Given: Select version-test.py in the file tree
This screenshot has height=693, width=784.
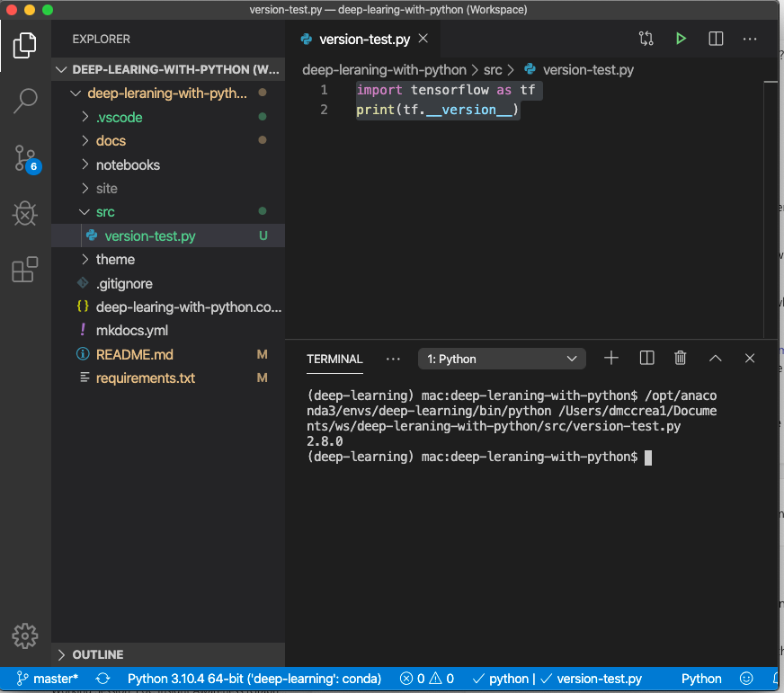Looking at the screenshot, I should click(x=168, y=235).
